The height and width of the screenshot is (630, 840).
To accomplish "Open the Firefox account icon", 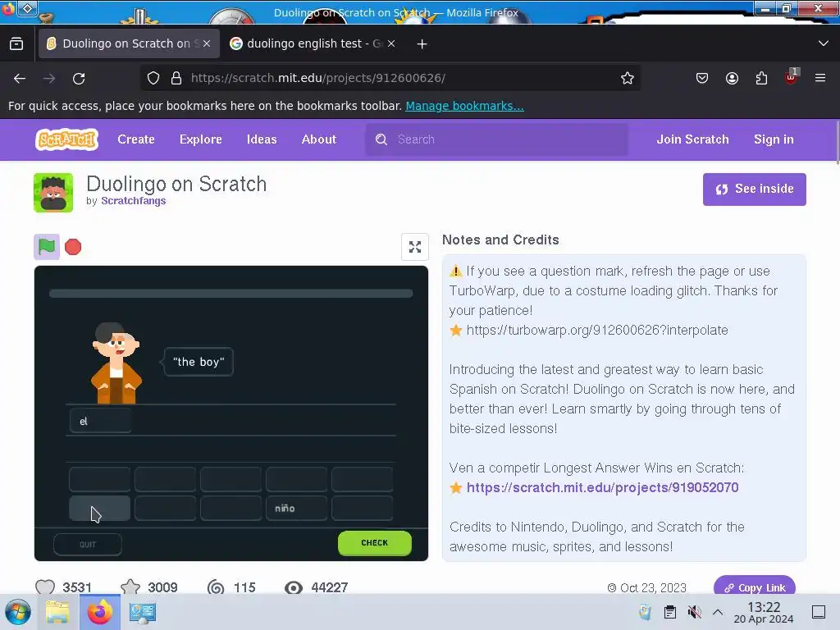I will tap(732, 78).
